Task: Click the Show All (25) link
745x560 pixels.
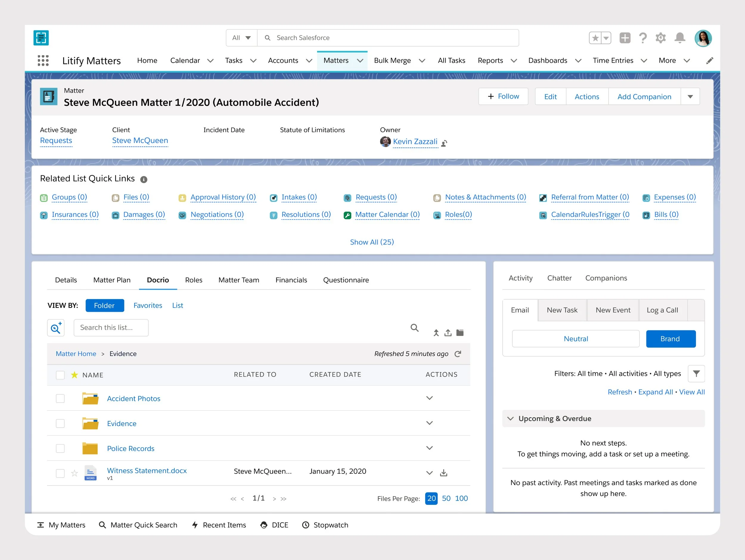Action: (x=372, y=242)
